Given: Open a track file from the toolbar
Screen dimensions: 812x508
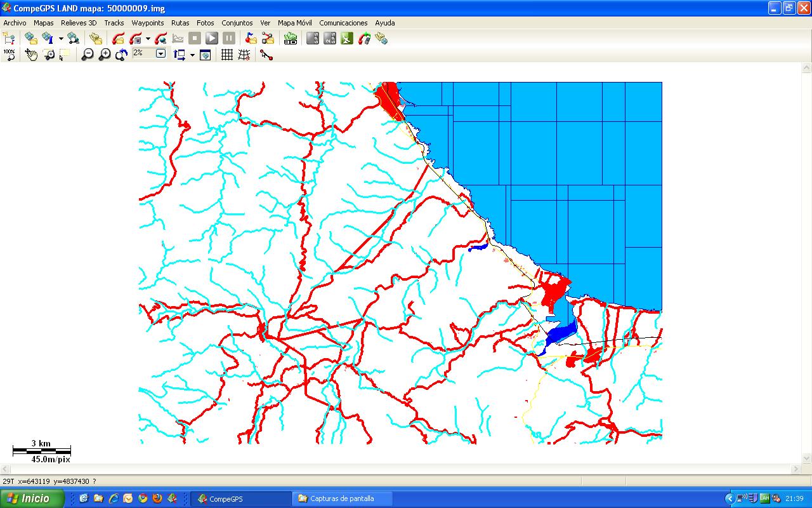Looking at the screenshot, I should [x=118, y=38].
